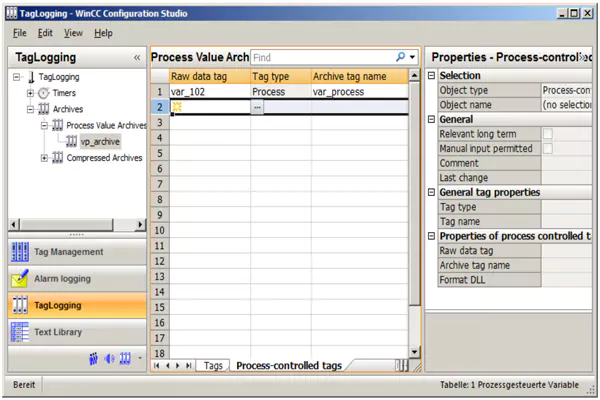Click the Comment property value field

566,163
